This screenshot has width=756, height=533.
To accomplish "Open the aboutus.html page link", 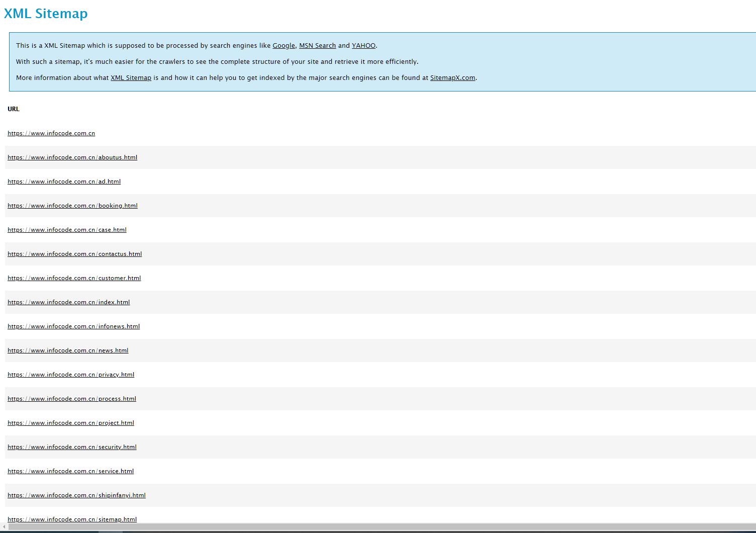I will pyautogui.click(x=72, y=157).
